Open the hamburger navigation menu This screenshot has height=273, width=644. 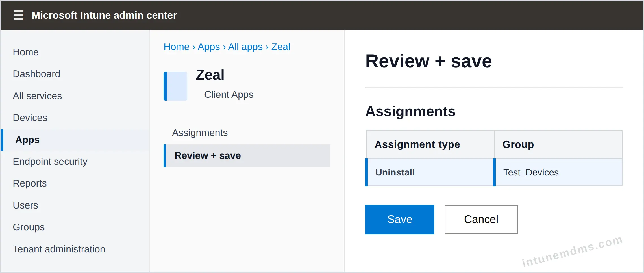click(x=18, y=15)
